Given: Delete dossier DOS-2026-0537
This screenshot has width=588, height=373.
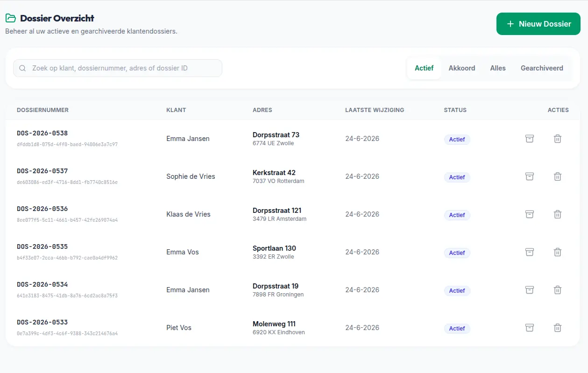Looking at the screenshot, I should [557, 176].
